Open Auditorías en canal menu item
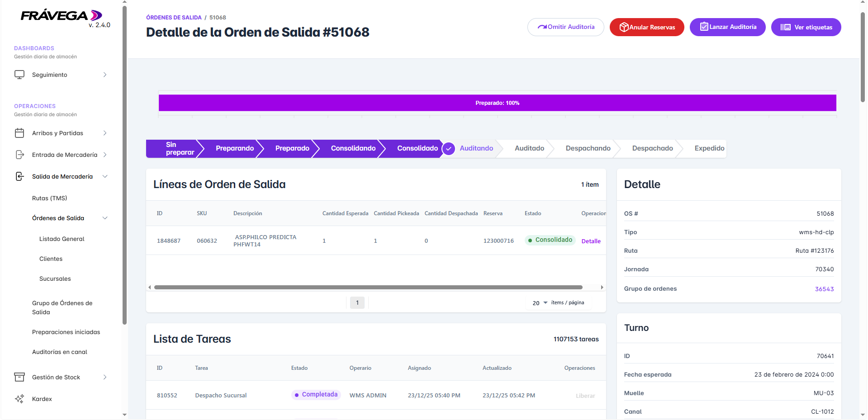The width and height of the screenshot is (868, 420). tap(60, 352)
